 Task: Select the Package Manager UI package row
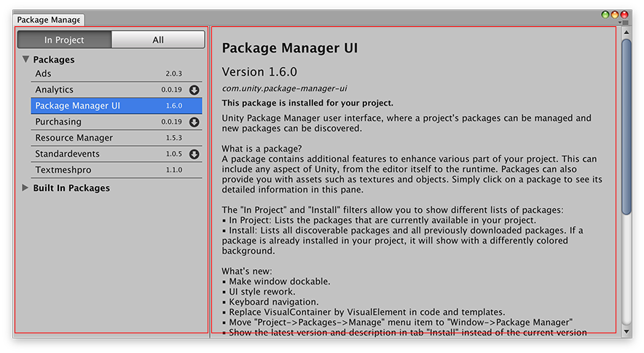tap(117, 106)
